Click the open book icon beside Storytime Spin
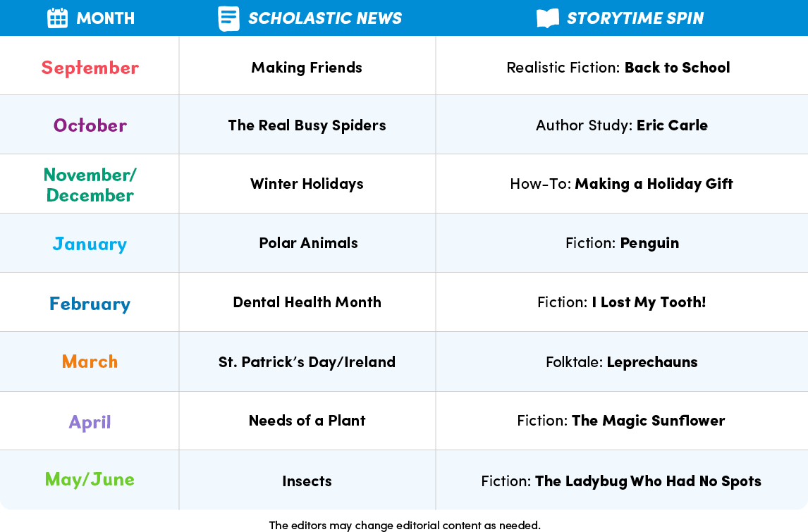This screenshot has height=532, width=808. click(x=547, y=18)
